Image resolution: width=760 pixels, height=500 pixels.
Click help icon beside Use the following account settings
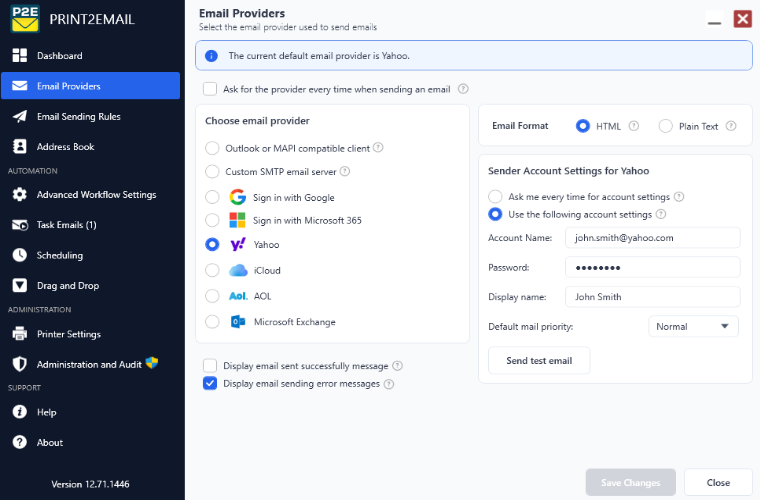click(661, 214)
